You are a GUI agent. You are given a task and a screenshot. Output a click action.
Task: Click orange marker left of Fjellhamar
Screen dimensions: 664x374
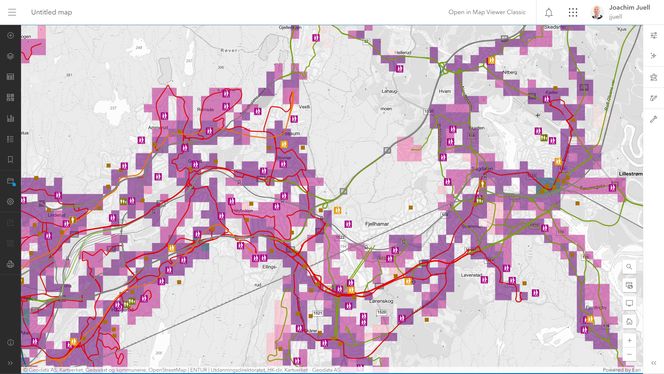click(338, 210)
